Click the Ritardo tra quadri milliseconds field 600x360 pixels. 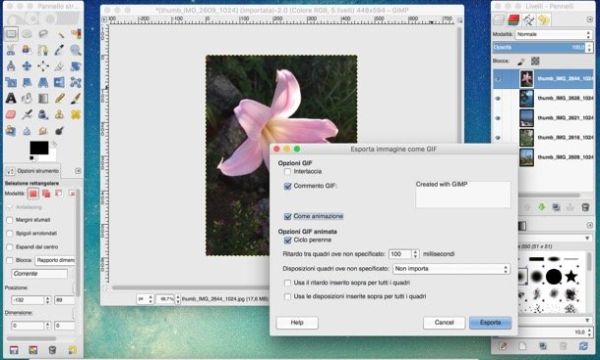point(400,254)
